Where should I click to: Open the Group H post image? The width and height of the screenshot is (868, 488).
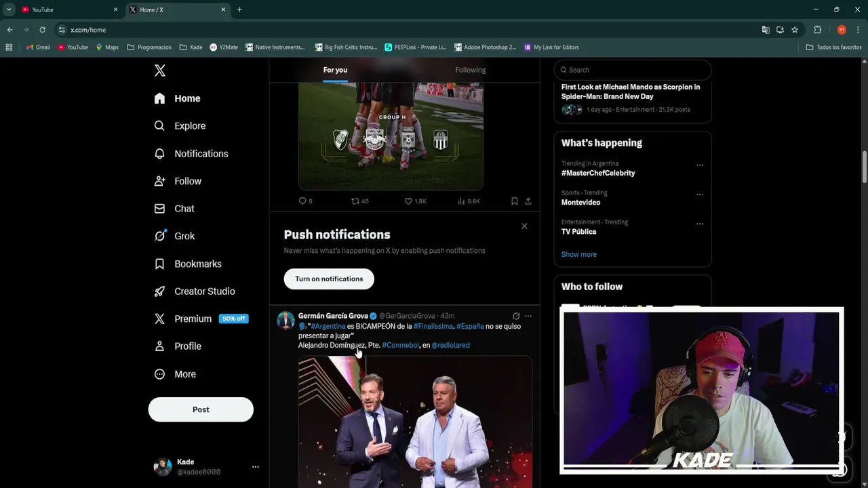tap(391, 136)
